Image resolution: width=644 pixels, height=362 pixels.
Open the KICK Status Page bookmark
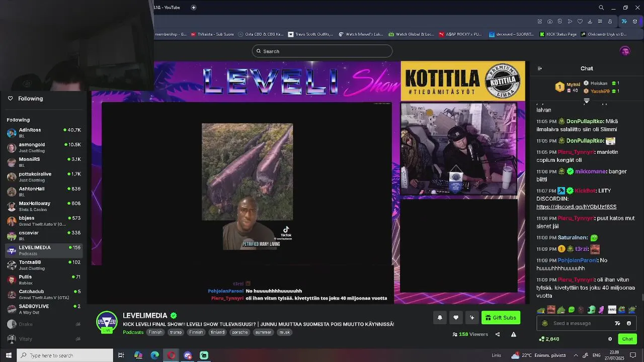tap(558, 34)
